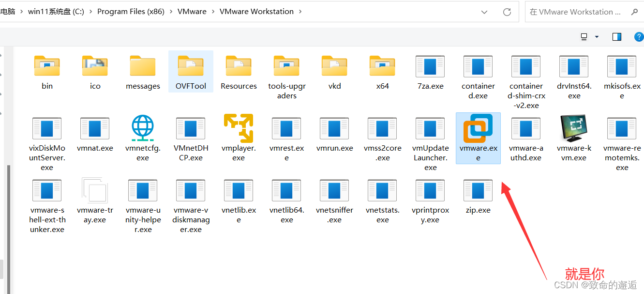Image resolution: width=644 pixels, height=294 pixels.
Task: Select the vmrest.exe file
Action: click(286, 139)
